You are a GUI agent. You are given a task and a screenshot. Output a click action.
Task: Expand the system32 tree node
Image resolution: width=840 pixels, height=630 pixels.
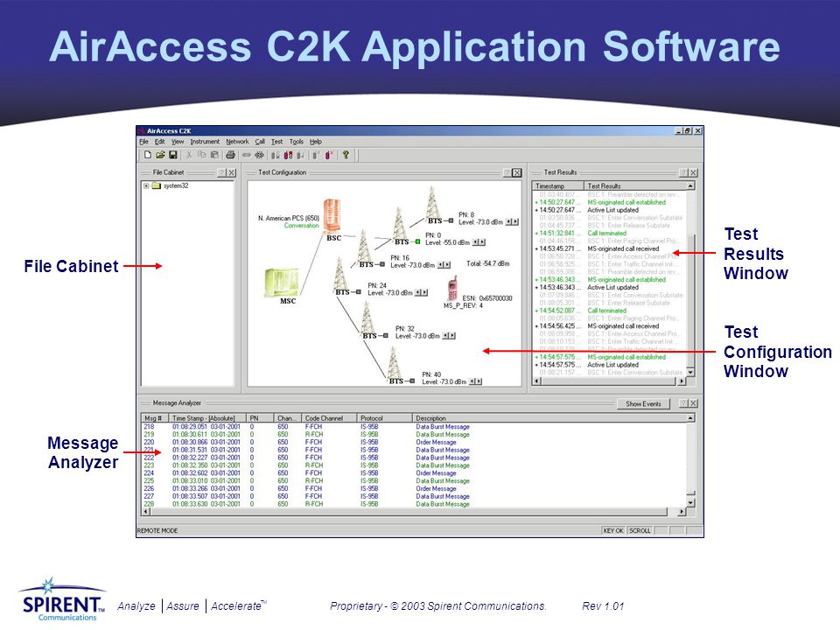(146, 185)
